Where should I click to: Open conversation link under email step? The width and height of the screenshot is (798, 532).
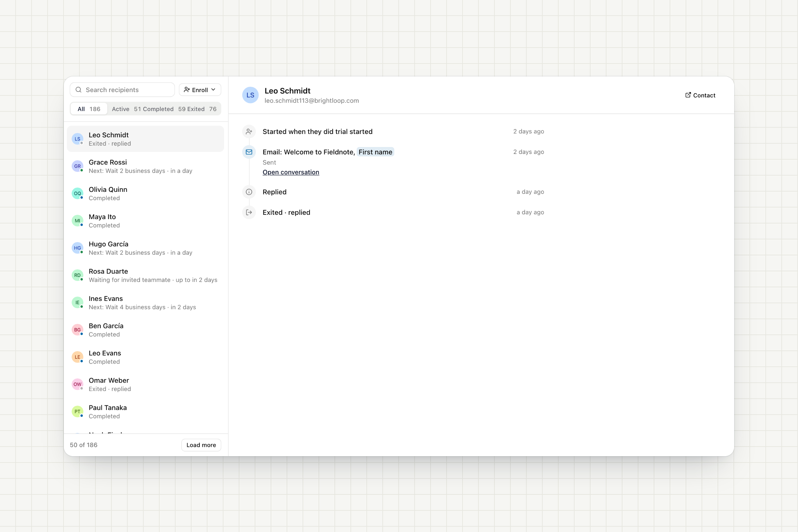point(291,172)
